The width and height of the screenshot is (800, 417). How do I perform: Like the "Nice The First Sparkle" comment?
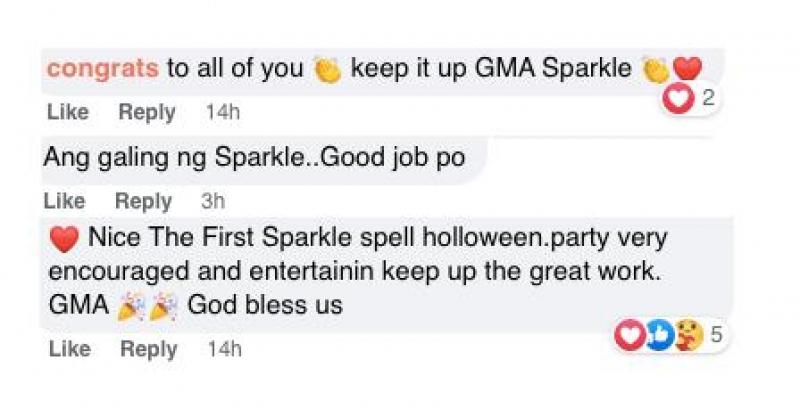click(69, 349)
